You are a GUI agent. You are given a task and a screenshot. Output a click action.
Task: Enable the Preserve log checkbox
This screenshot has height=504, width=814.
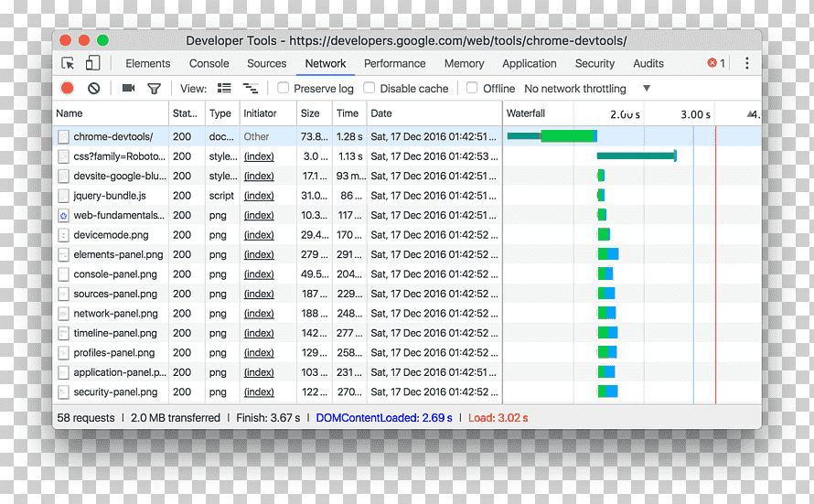[x=283, y=88]
